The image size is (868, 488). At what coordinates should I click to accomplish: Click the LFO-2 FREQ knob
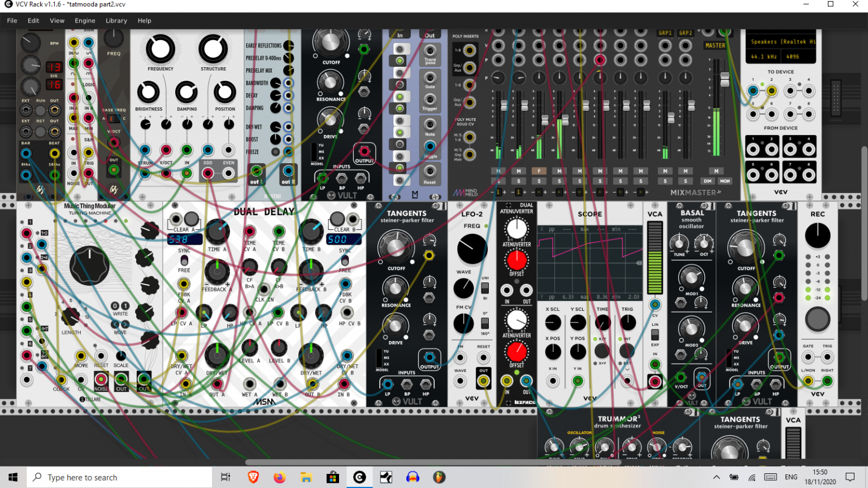(472, 249)
